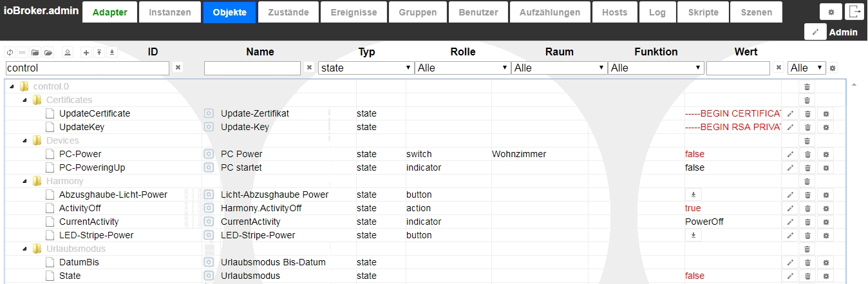Collapse the Devices folder in the tree
The height and width of the screenshot is (284, 868).
coord(24,140)
